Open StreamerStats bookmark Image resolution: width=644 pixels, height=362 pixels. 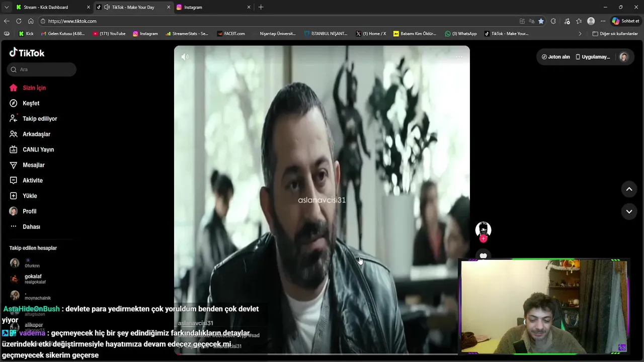click(187, 34)
